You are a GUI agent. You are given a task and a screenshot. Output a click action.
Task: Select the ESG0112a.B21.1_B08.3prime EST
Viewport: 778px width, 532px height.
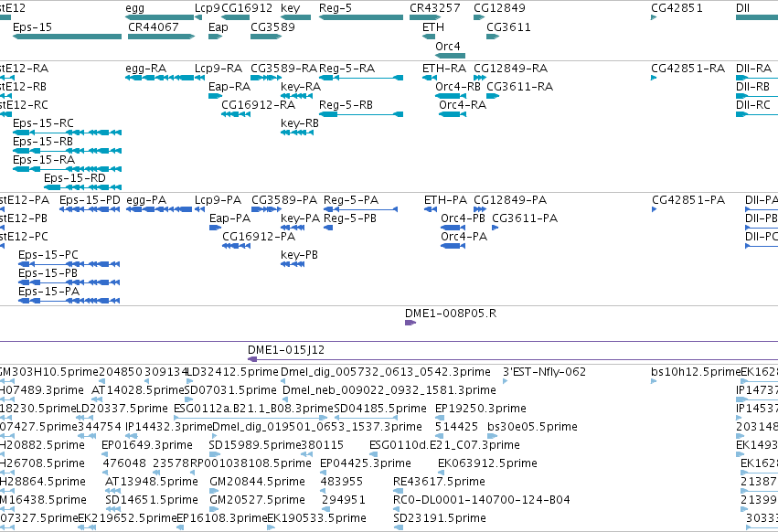pos(250,418)
